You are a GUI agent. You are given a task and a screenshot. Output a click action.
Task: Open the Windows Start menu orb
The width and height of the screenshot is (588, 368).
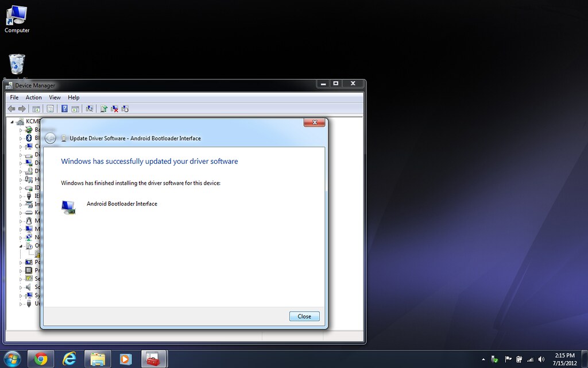pyautogui.click(x=12, y=359)
